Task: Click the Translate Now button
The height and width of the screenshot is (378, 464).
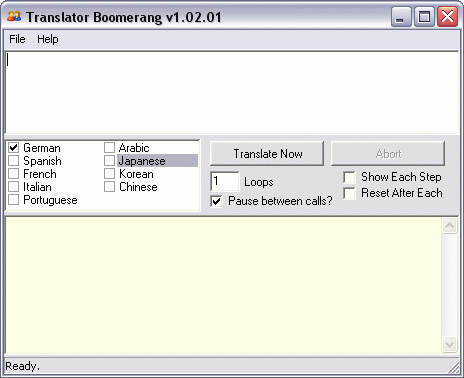Action: pyautogui.click(x=267, y=154)
